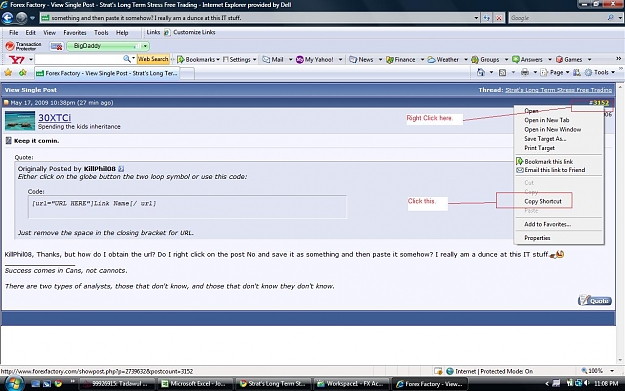Image resolution: width=625 pixels, height=391 pixels.
Task: Click the volume speaker icon in system tray
Action: 586,383
